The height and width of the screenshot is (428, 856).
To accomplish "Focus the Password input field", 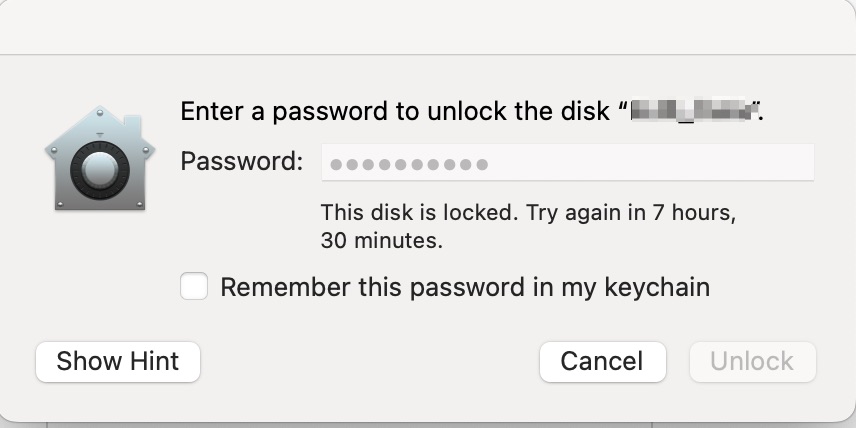I will (567, 163).
